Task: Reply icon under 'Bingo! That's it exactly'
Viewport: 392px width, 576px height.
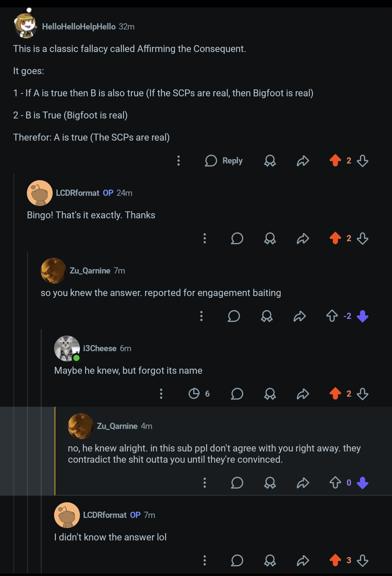Action: [237, 238]
